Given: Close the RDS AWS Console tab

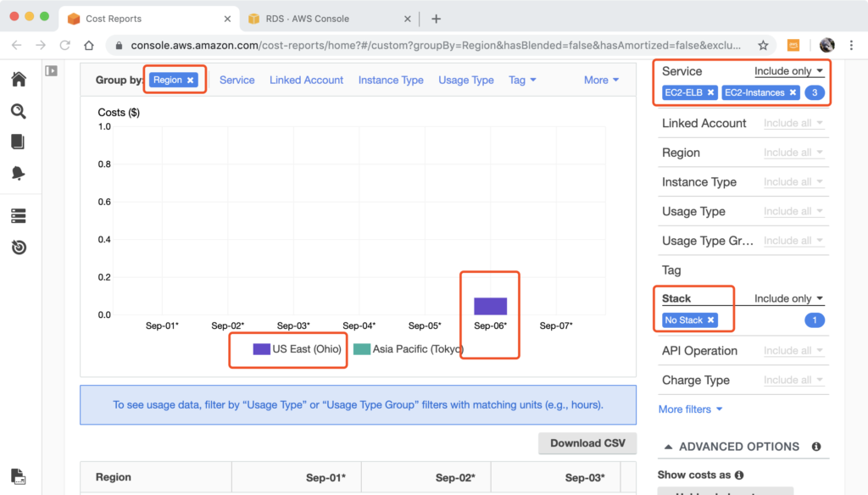Looking at the screenshot, I should (408, 19).
